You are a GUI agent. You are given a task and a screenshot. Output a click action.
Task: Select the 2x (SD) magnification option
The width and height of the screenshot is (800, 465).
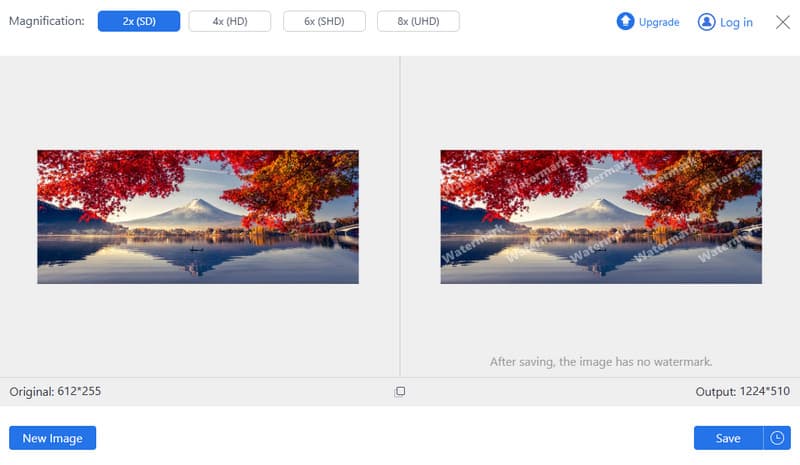click(139, 22)
